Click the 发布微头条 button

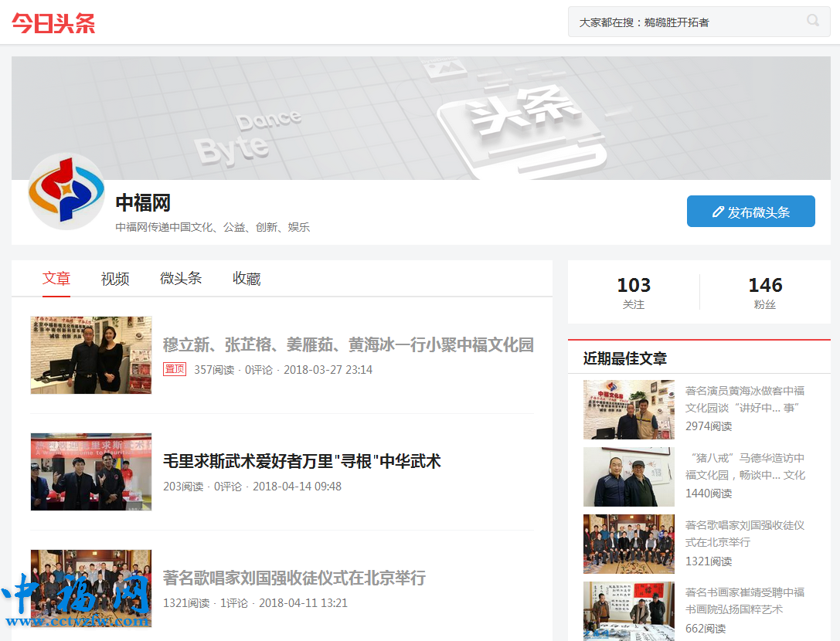[x=750, y=212]
